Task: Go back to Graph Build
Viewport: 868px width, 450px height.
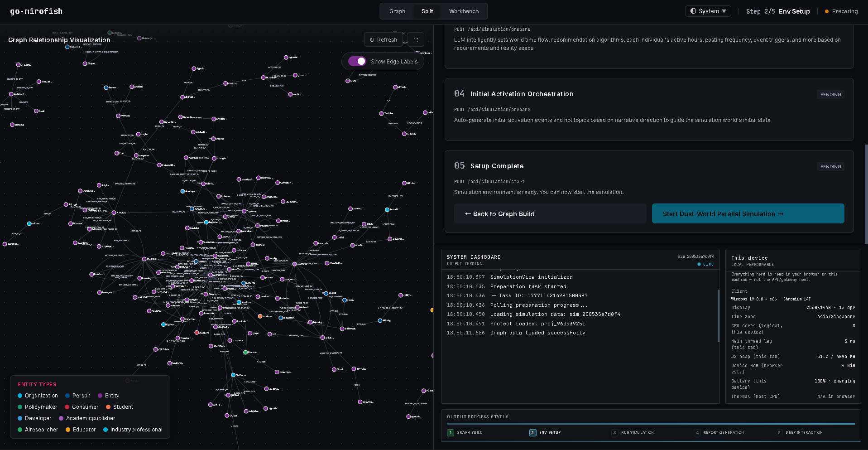Action: pyautogui.click(x=550, y=213)
